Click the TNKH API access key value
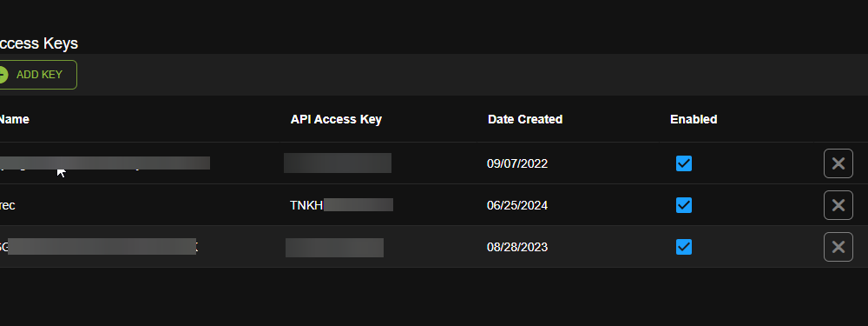Viewport: 868px width, 326px height. tap(341, 205)
